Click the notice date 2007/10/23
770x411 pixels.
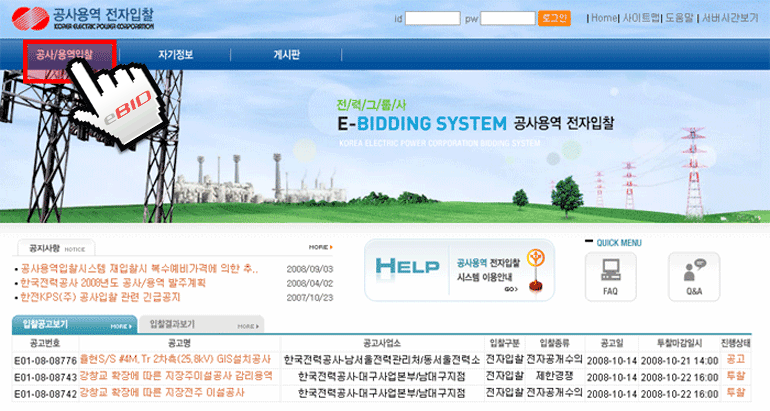pos(310,298)
